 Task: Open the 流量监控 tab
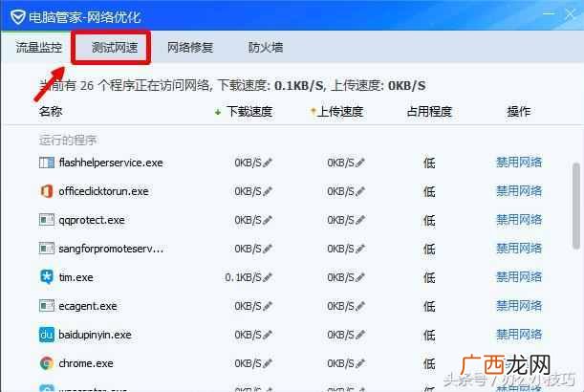click(x=39, y=47)
